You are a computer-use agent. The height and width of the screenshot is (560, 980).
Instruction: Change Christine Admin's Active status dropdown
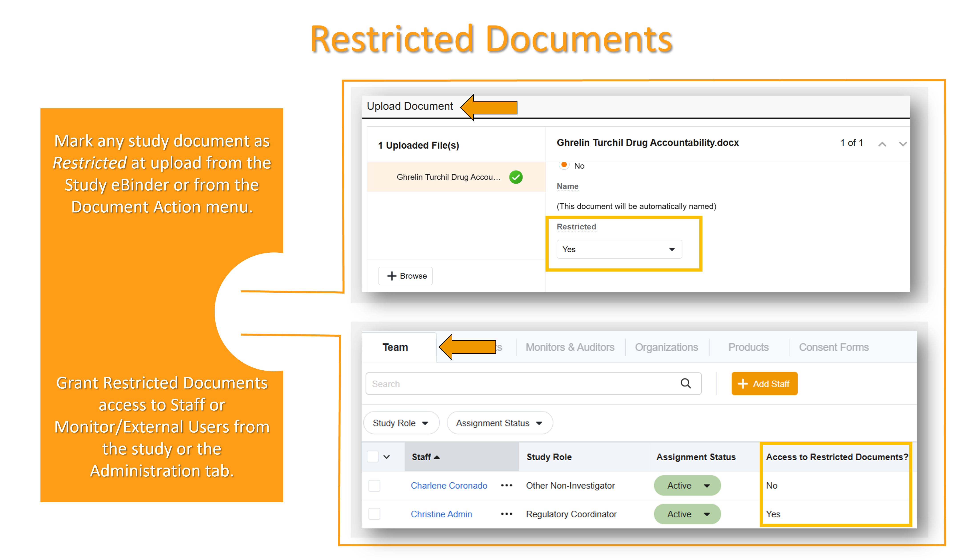point(687,514)
